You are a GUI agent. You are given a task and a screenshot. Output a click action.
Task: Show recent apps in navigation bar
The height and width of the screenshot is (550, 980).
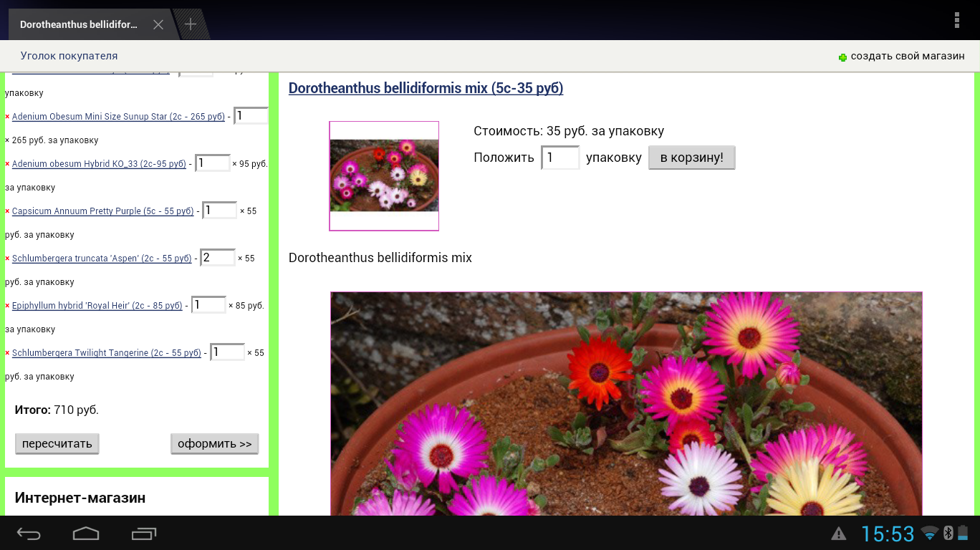click(x=144, y=534)
